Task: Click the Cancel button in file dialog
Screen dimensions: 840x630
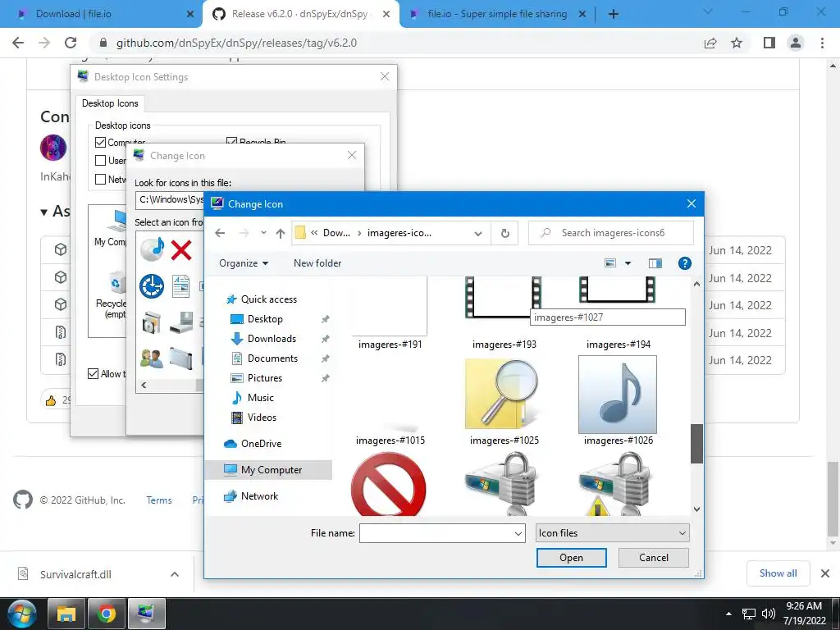Action: tap(654, 558)
